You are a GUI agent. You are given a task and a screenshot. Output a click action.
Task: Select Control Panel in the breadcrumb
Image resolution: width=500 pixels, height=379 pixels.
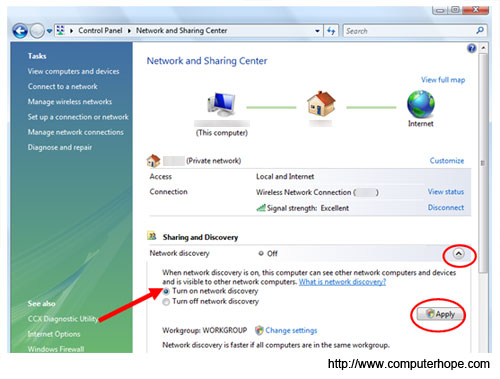pyautogui.click(x=100, y=31)
